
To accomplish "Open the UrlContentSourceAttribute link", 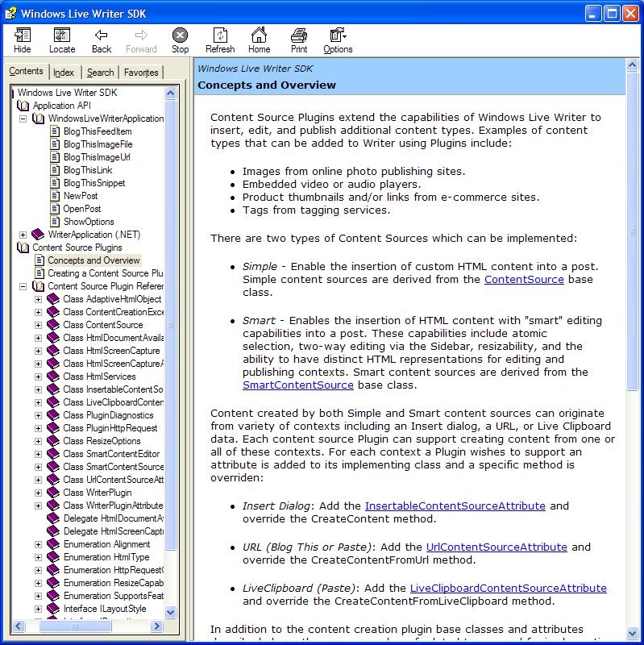I will [x=497, y=547].
